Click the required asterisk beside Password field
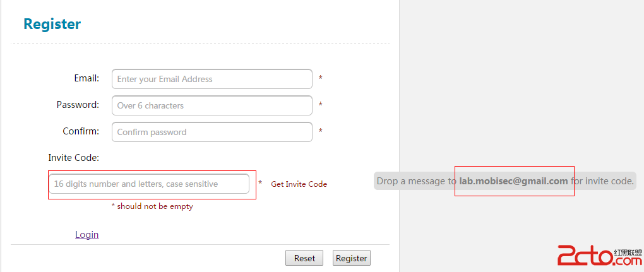 321,105
